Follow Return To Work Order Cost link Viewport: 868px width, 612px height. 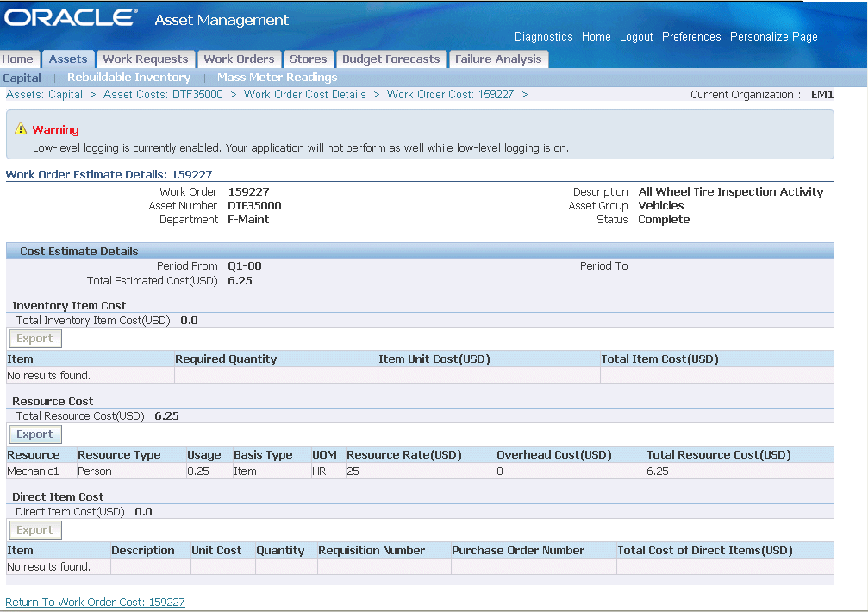click(95, 602)
